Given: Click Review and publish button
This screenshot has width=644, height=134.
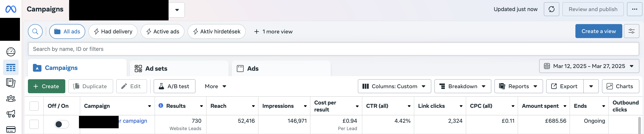Looking at the screenshot, I should pyautogui.click(x=593, y=9).
